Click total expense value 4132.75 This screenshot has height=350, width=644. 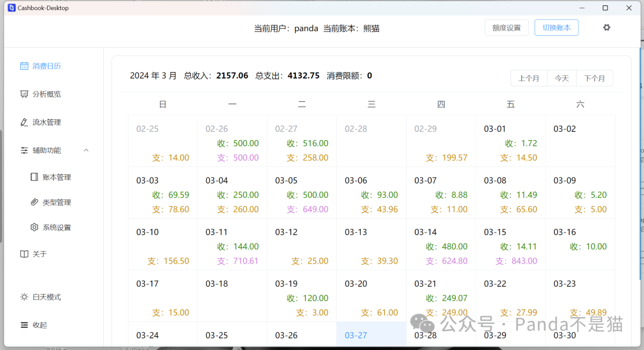click(x=303, y=76)
